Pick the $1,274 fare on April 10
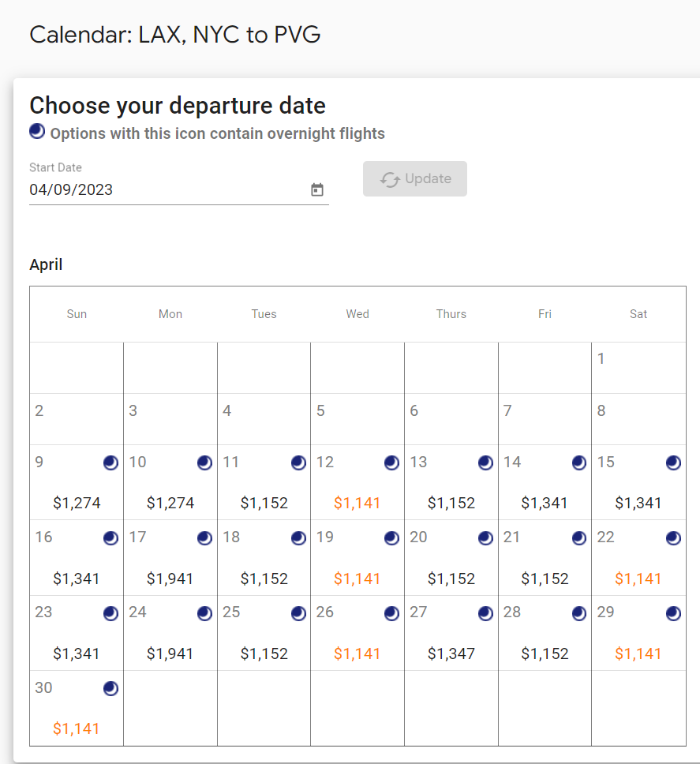The image size is (700, 764). [170, 503]
